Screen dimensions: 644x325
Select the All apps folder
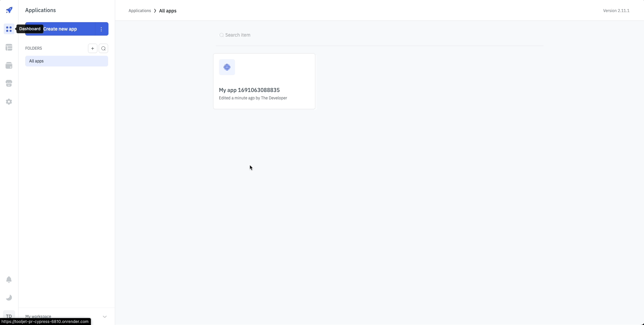pyautogui.click(x=66, y=61)
